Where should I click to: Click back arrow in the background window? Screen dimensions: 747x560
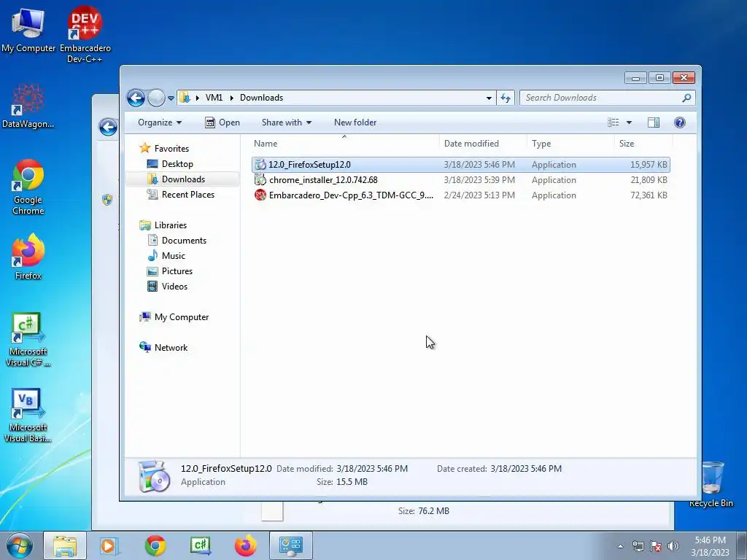(x=108, y=127)
